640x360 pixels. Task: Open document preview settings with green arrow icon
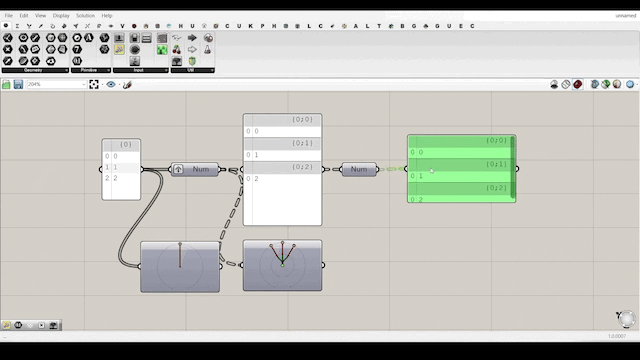pos(606,84)
